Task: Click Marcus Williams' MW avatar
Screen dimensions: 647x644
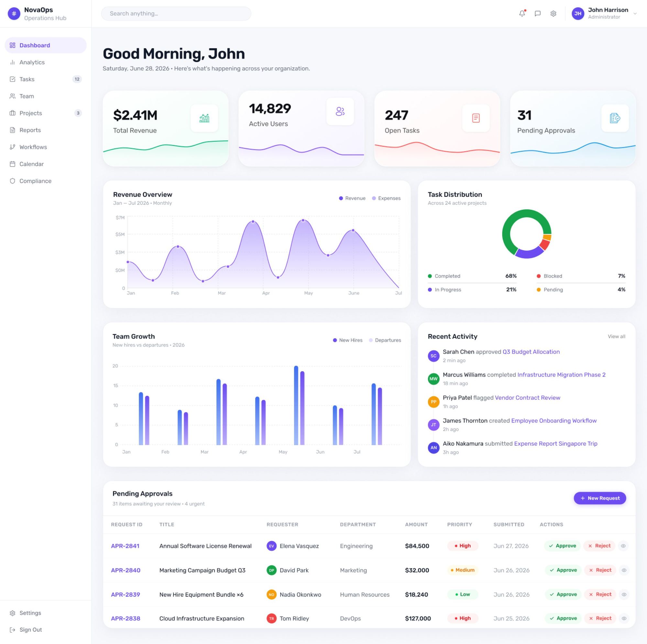Action: coord(433,379)
